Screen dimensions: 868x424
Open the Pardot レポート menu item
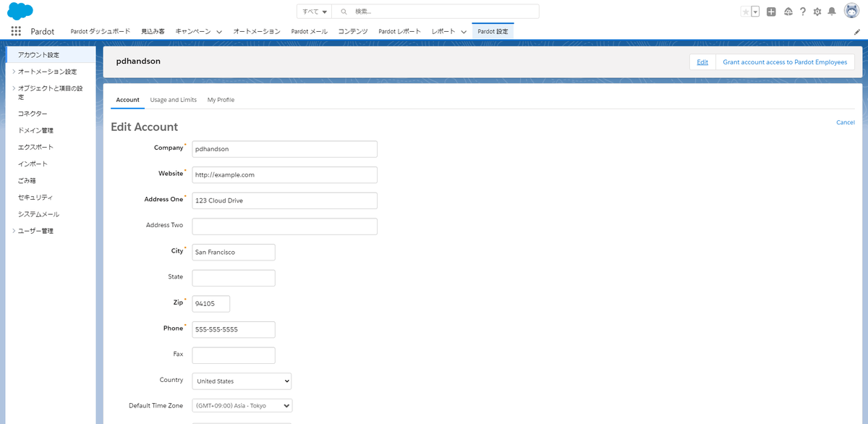pyautogui.click(x=399, y=31)
